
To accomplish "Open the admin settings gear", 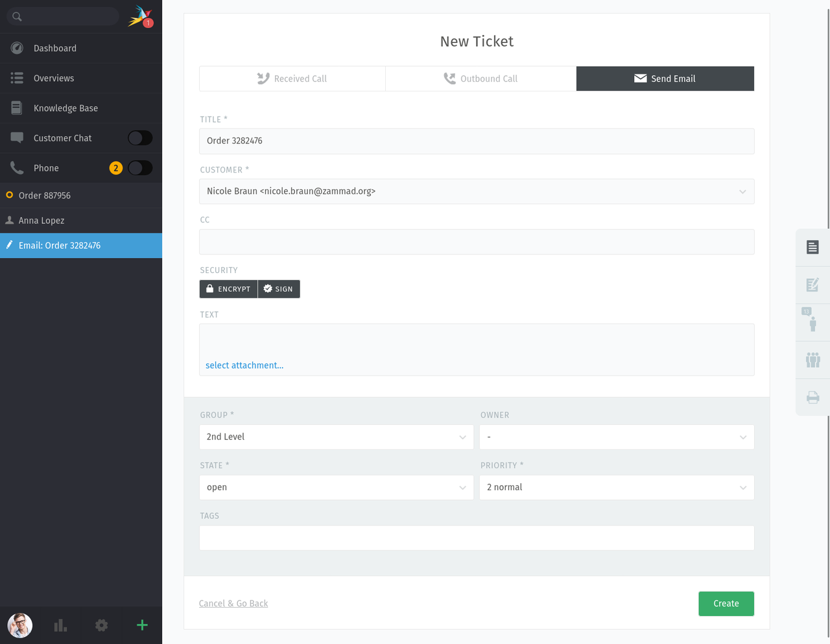I will click(x=101, y=625).
